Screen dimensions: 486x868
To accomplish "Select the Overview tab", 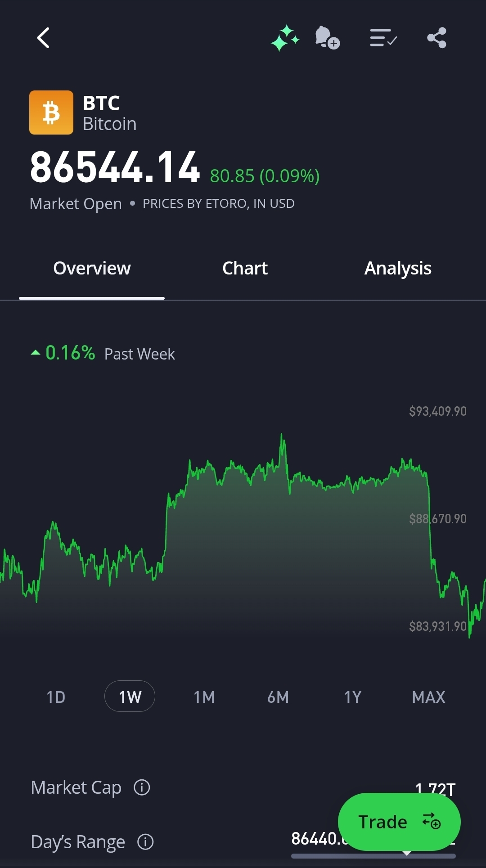I will [92, 269].
